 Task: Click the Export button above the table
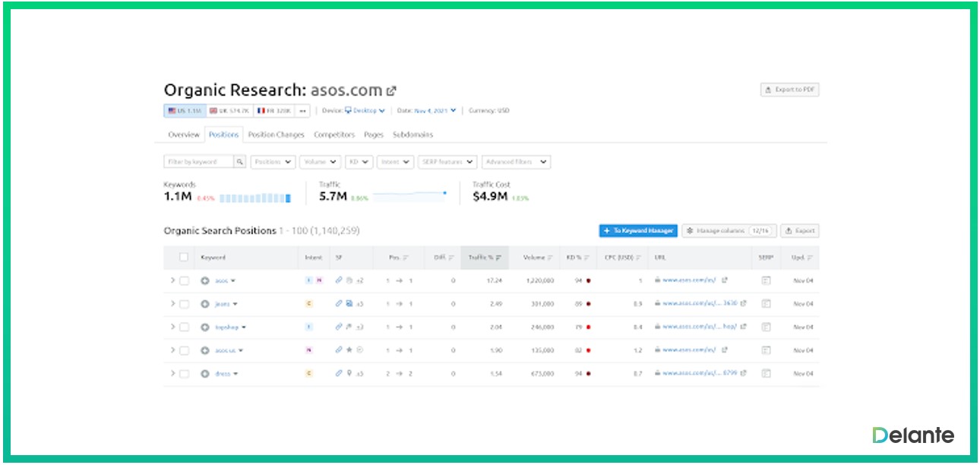click(800, 231)
